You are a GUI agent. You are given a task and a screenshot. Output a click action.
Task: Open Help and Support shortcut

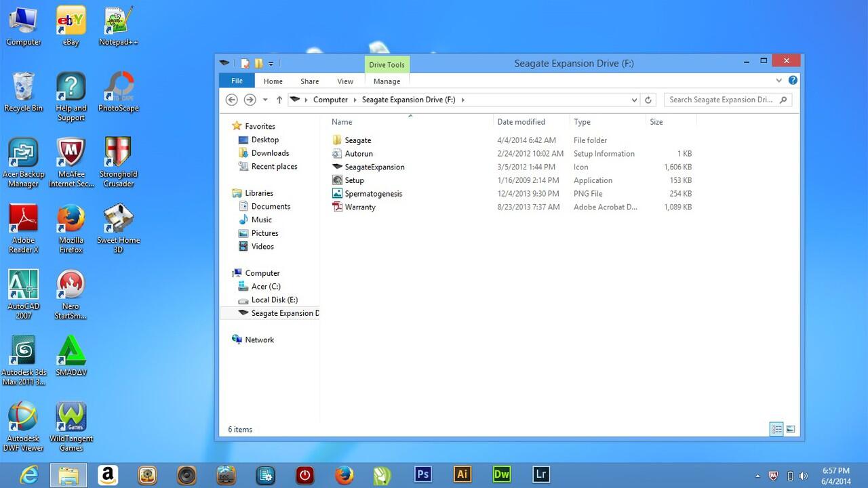point(71,96)
